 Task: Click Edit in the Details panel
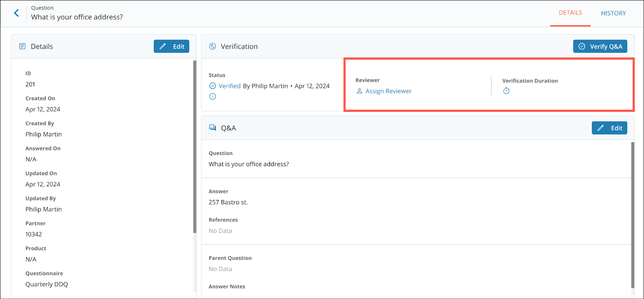click(x=171, y=46)
